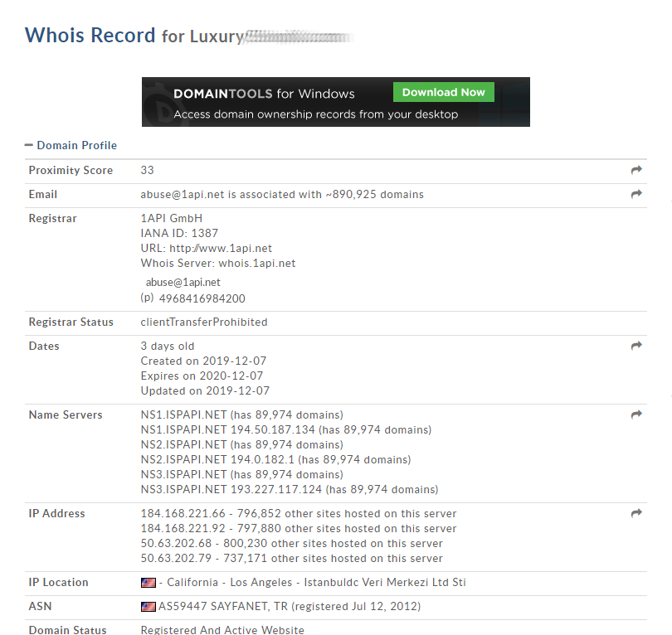Click the flag icon in the ASN row

(x=147, y=606)
